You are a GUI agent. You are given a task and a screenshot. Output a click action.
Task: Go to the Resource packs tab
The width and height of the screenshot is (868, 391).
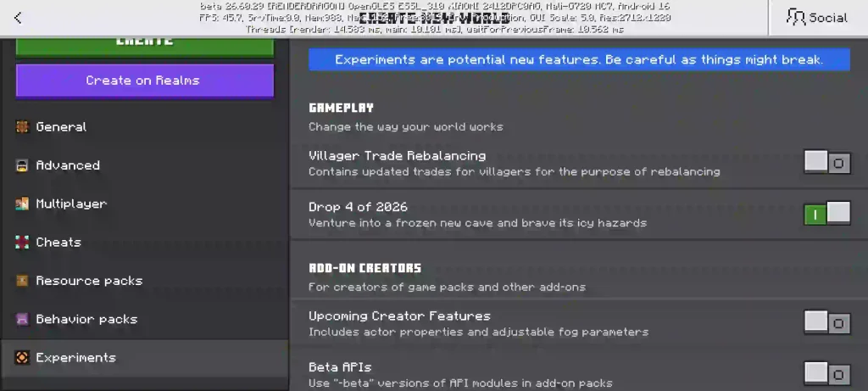pyautogui.click(x=144, y=281)
